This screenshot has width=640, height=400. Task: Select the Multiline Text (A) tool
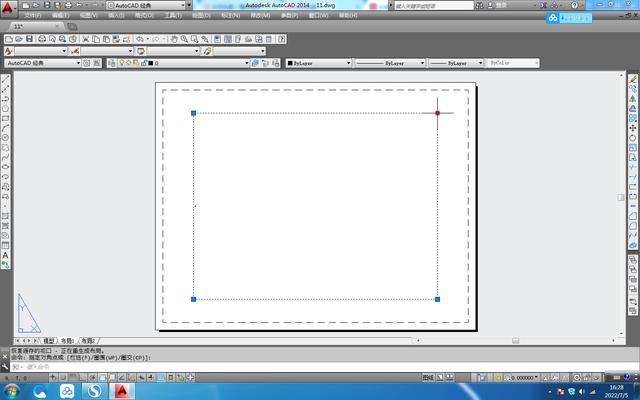pyautogui.click(x=6, y=256)
